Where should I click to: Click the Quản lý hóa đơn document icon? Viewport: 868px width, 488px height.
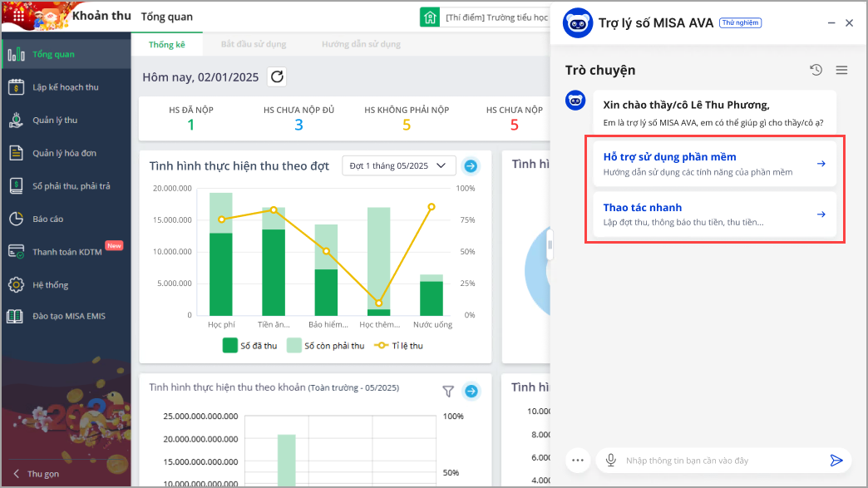click(x=16, y=153)
